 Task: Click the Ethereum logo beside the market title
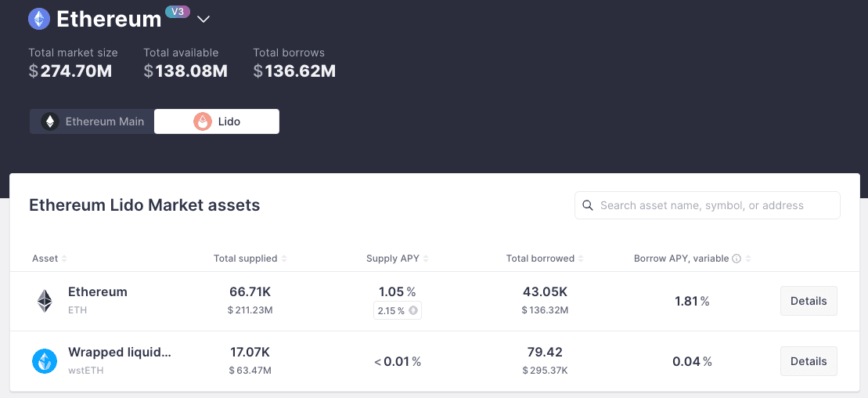click(x=39, y=19)
